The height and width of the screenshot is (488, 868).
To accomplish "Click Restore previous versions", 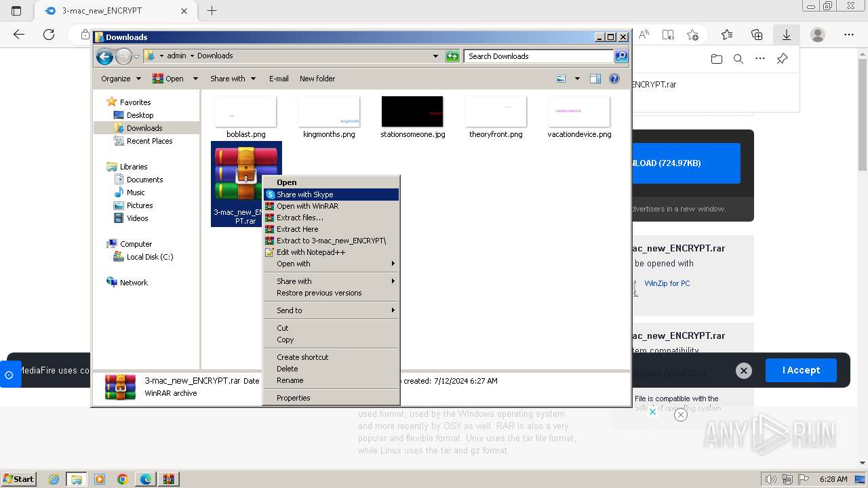I will coord(331,293).
